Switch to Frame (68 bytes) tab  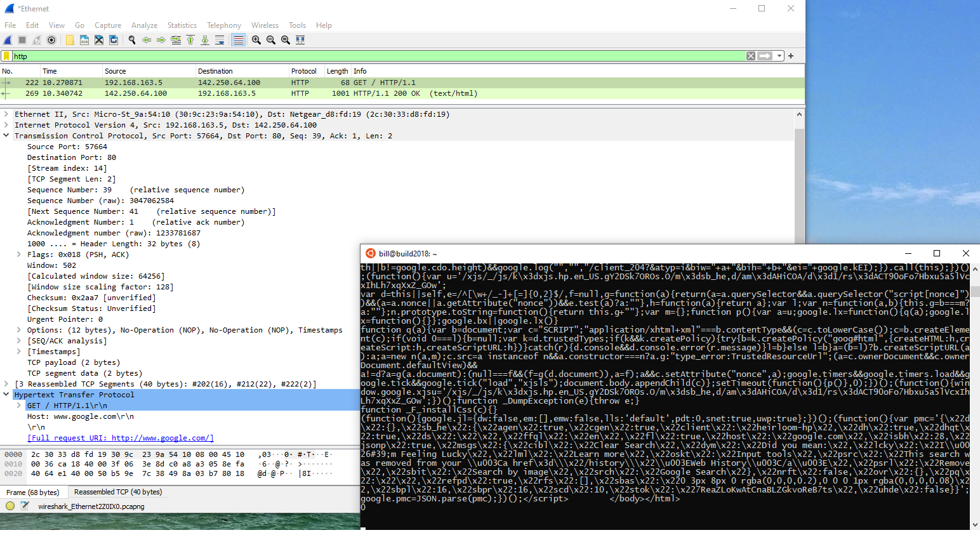(33, 492)
